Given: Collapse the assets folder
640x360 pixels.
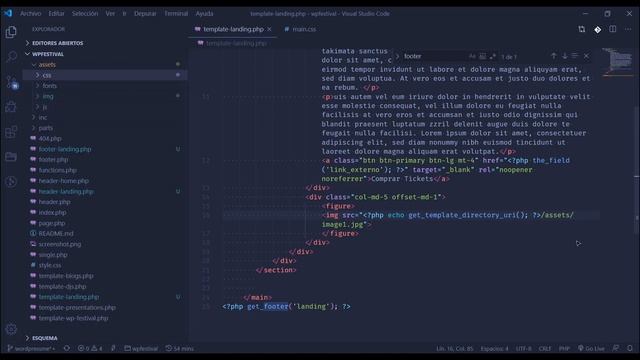Looking at the screenshot, I should pos(47,64).
